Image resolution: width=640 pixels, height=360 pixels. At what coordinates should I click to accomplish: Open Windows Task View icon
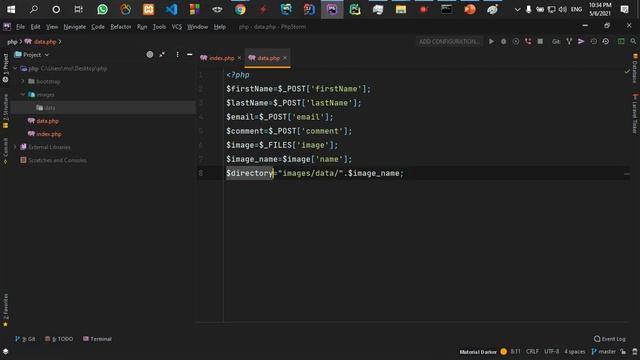click(78, 9)
